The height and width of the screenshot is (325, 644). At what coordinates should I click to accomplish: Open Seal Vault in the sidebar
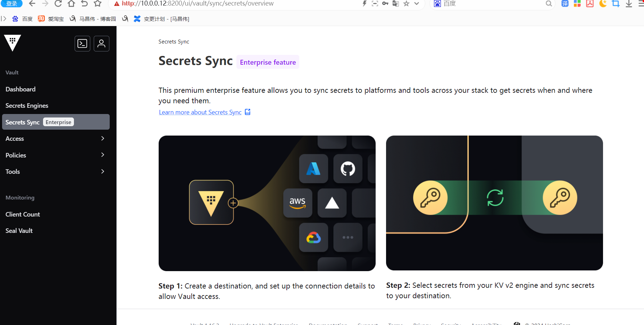point(56,231)
